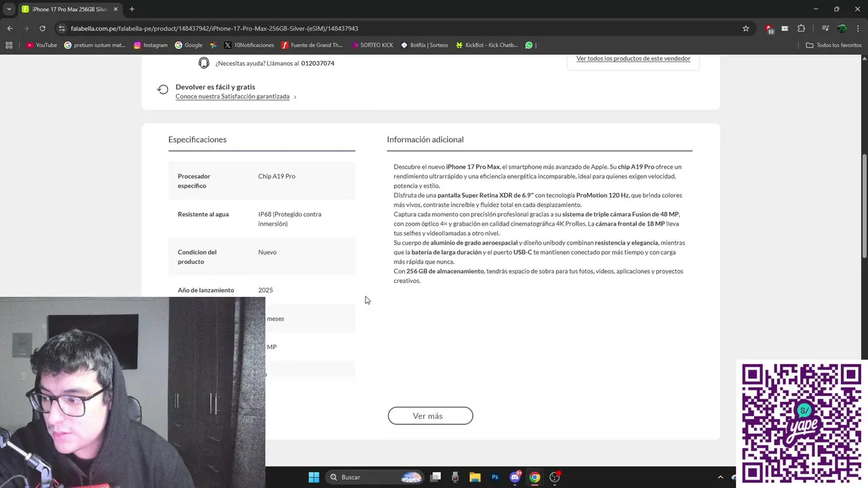Open a new tab with plus button
Image resolution: width=868 pixels, height=488 pixels.
click(x=132, y=9)
